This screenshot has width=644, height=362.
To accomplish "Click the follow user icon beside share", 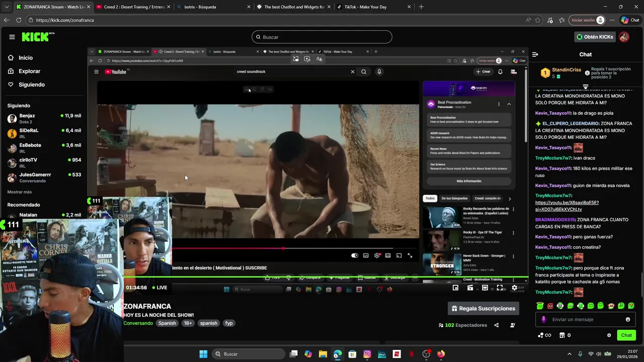I will tap(513, 325).
